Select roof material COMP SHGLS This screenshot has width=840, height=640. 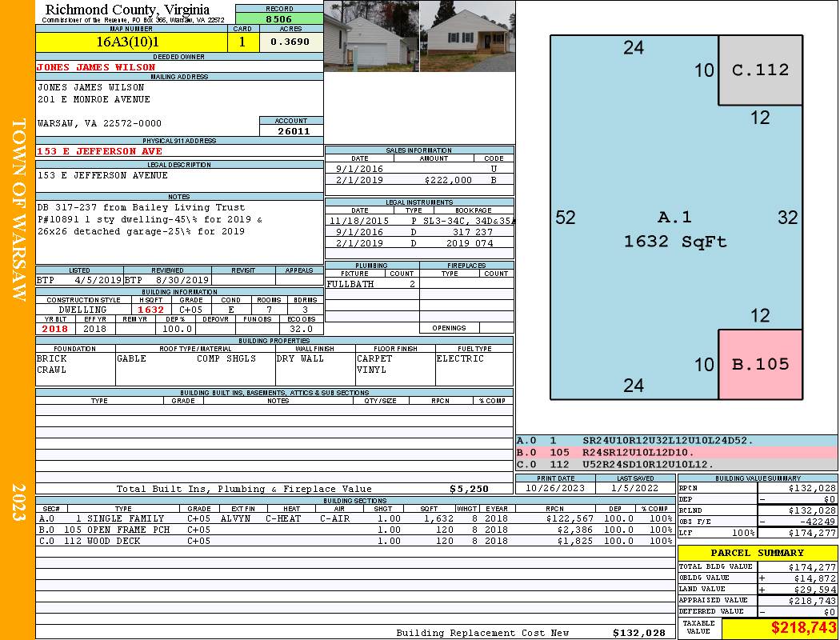point(226,358)
